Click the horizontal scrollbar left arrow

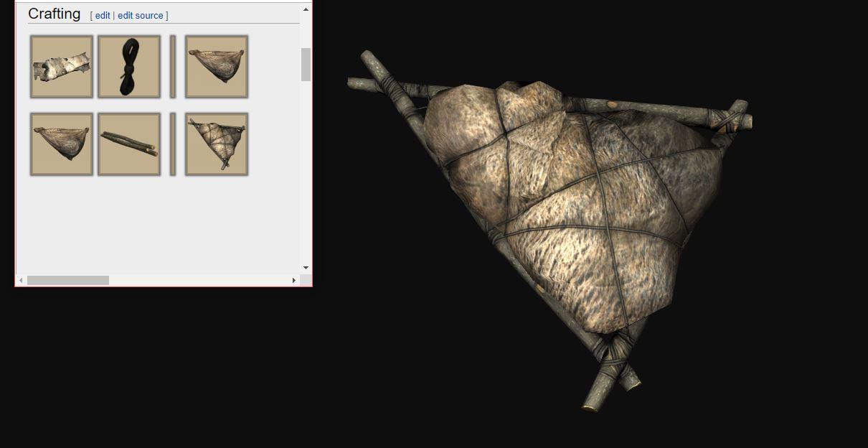pyautogui.click(x=20, y=280)
